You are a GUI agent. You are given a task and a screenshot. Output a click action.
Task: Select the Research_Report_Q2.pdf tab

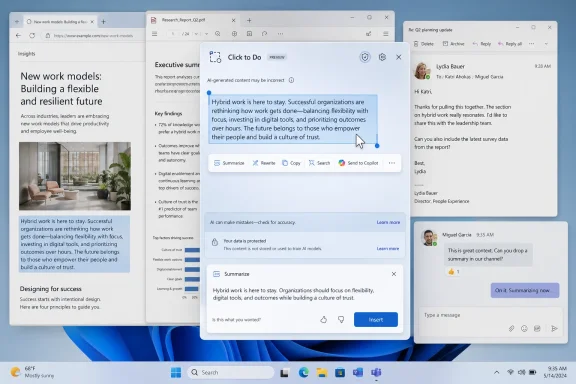pyautogui.click(x=194, y=20)
